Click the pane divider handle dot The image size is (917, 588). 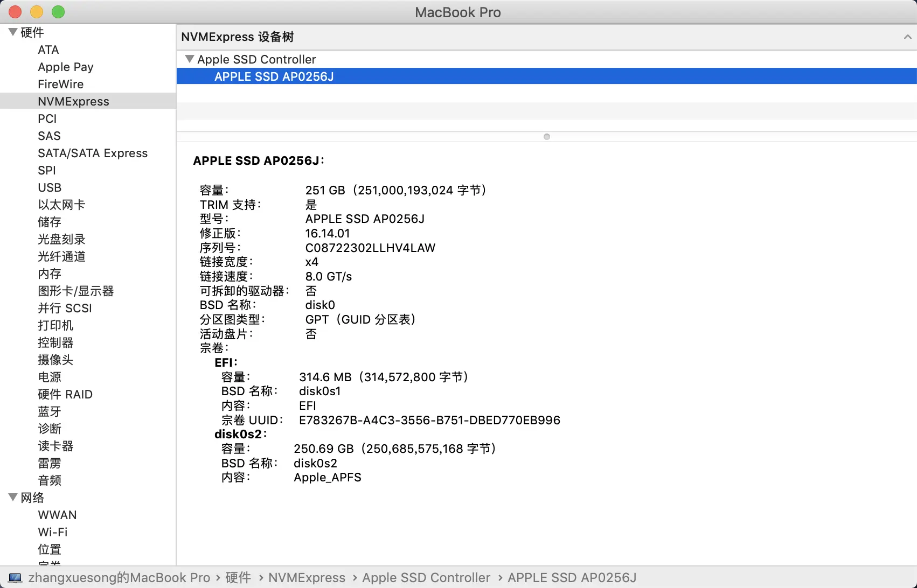point(546,137)
